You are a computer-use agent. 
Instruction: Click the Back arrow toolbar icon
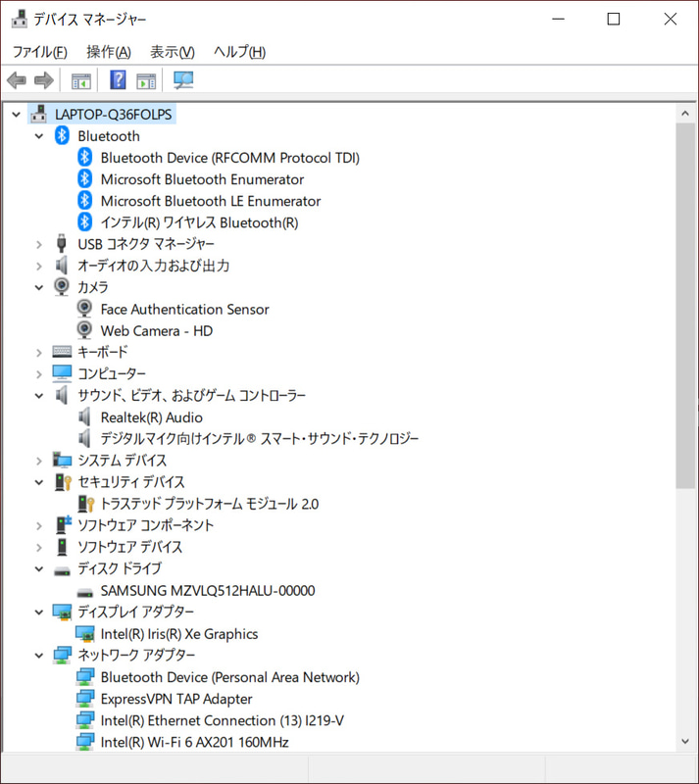[17, 80]
